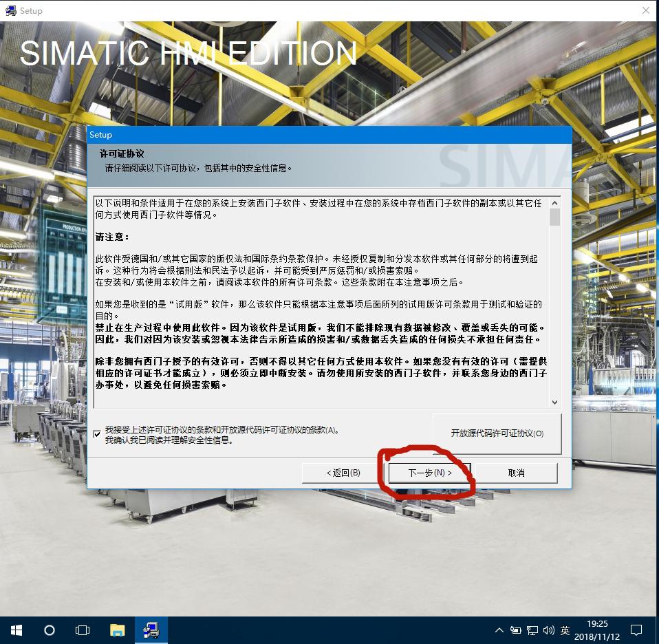
Task: Open the Windows Start menu
Action: tap(15, 630)
